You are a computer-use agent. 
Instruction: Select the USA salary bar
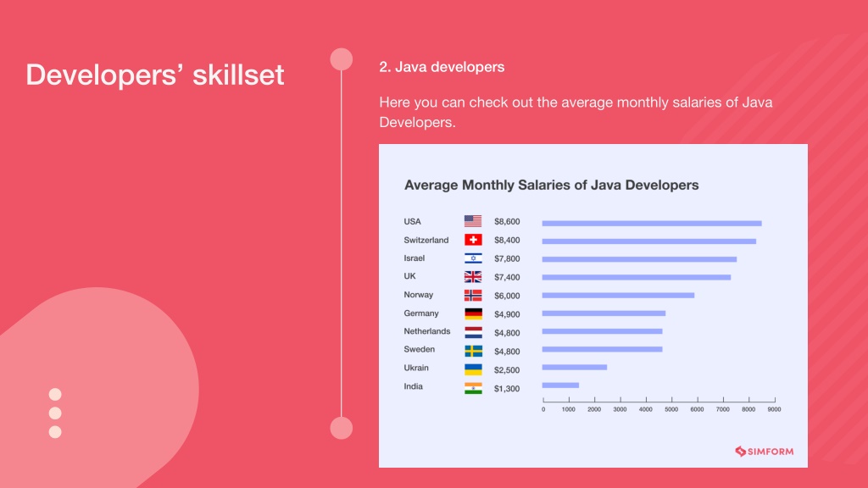tap(652, 224)
